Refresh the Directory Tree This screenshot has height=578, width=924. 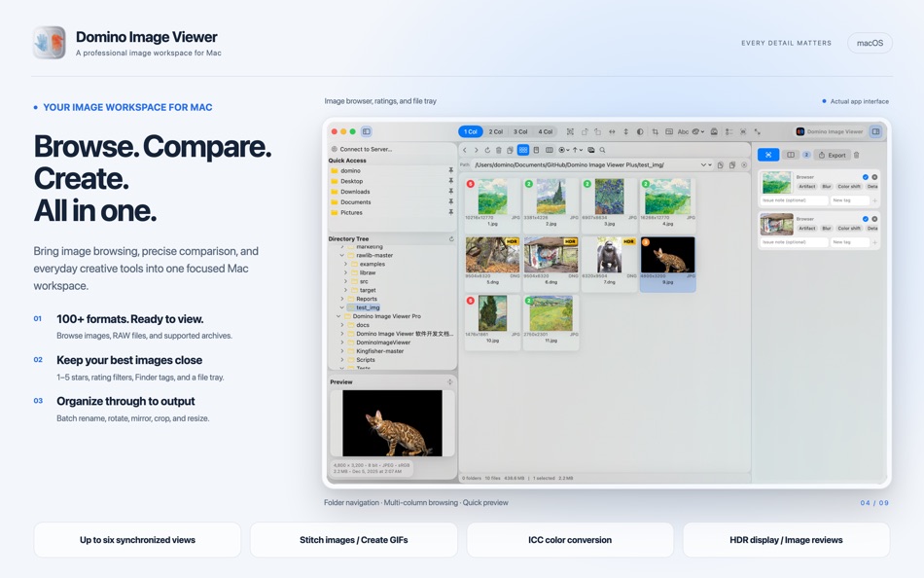(451, 238)
